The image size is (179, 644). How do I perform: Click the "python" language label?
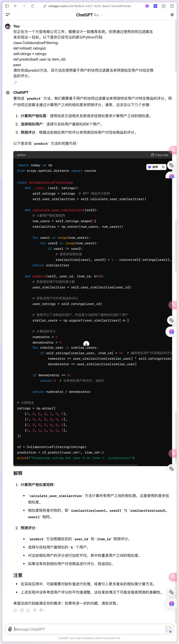point(21,155)
